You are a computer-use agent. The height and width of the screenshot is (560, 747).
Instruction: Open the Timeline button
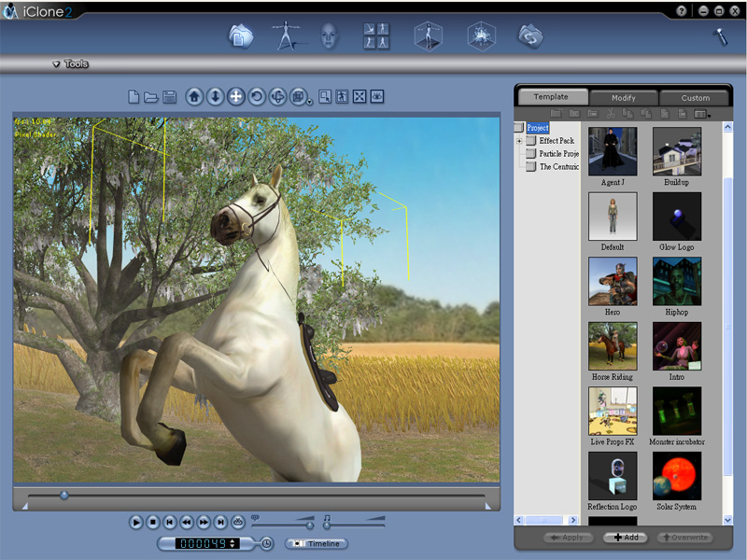[317, 543]
